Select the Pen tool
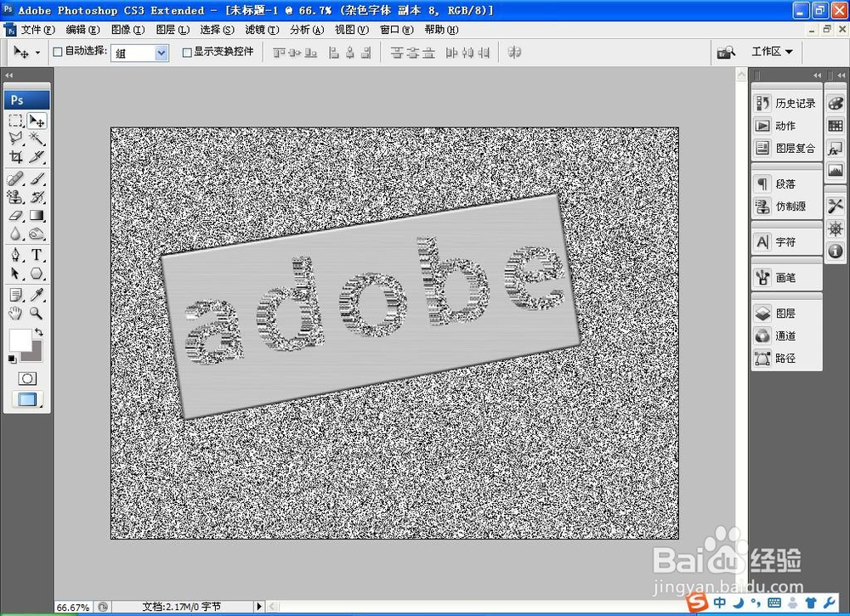Image resolution: width=850 pixels, height=616 pixels. click(15, 255)
